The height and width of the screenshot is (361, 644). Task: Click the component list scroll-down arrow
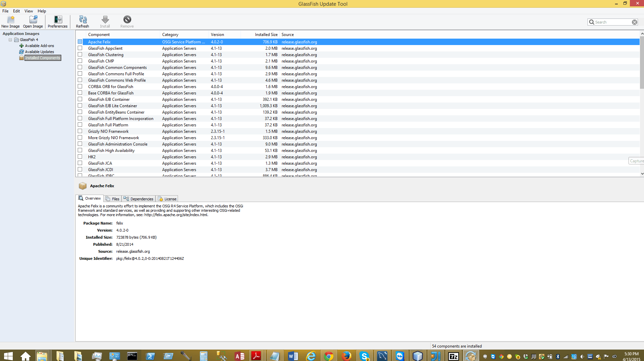tap(642, 174)
